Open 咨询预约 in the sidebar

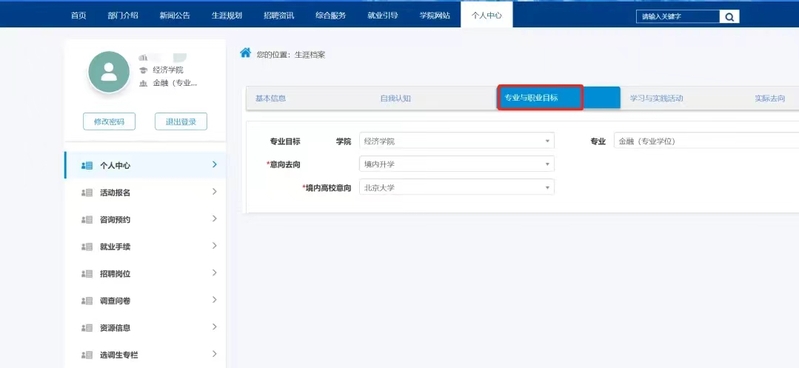[x=146, y=220]
